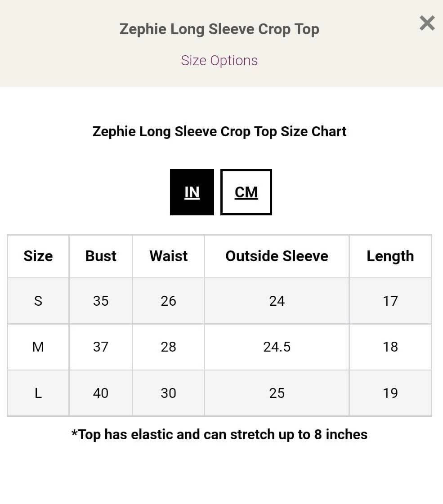The image size is (443, 504).
Task: Click the bust value 40 cell
Action: (x=101, y=393)
